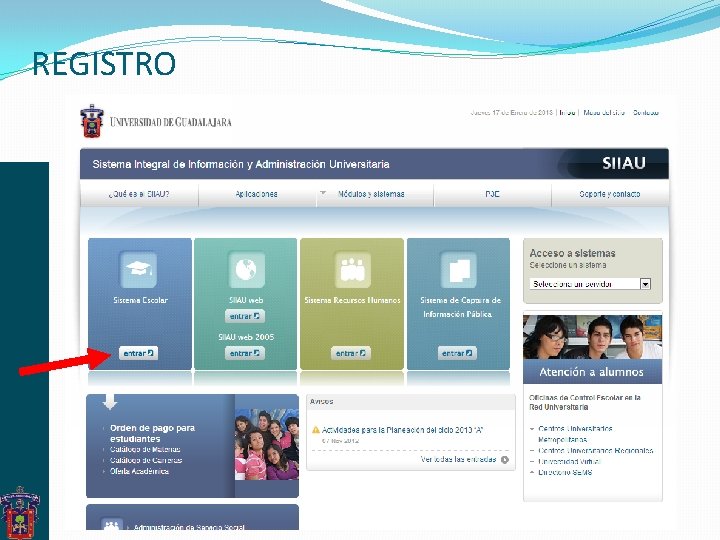Open Centros Universitarios Metropolitanos link
The width and height of the screenshot is (720, 540).
575,434
